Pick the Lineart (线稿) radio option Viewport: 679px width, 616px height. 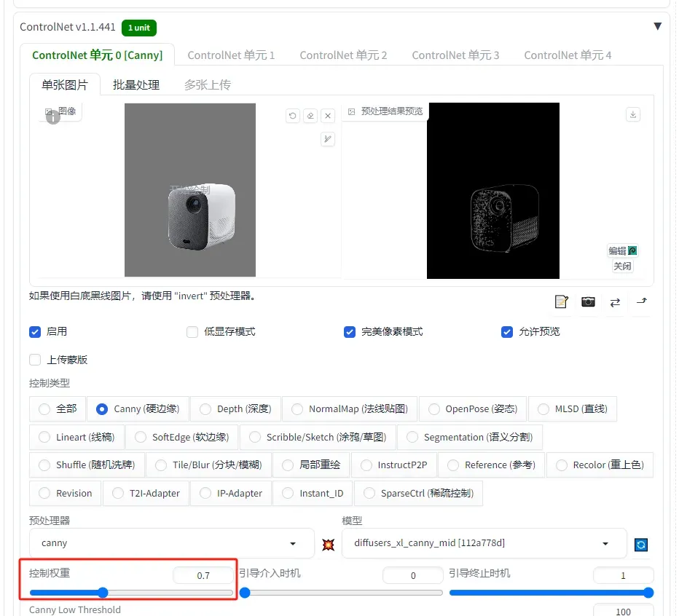(76, 437)
